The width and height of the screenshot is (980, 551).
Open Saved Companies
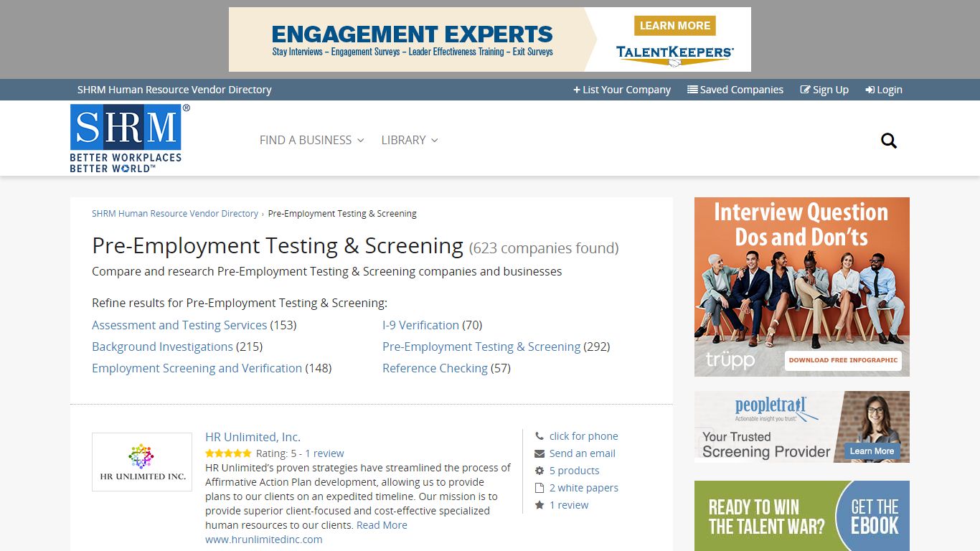(x=735, y=90)
